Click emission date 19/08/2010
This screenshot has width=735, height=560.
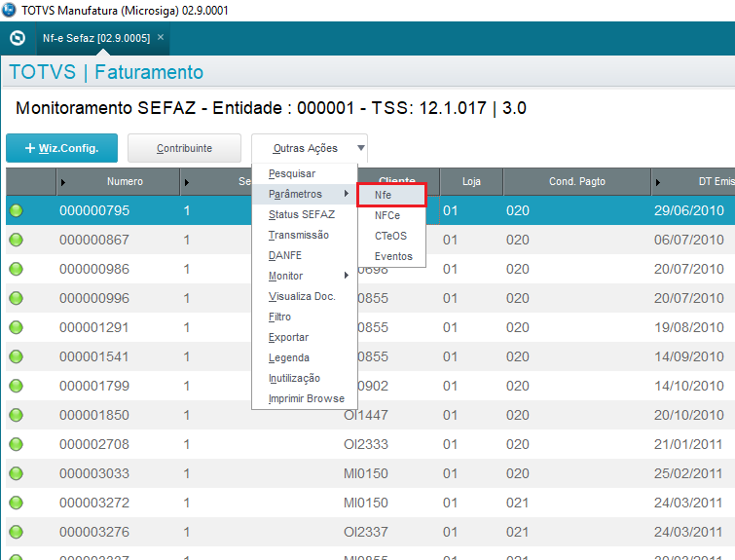689,327
